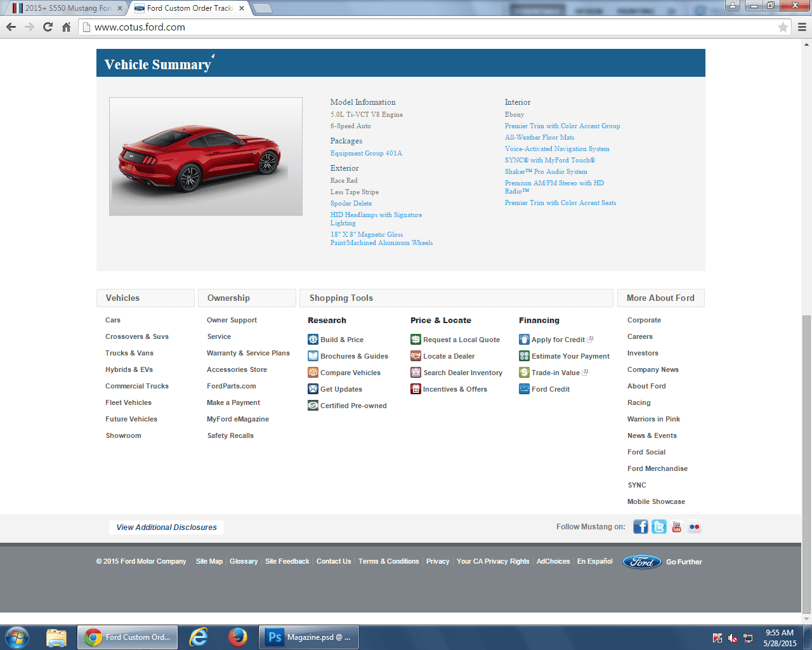This screenshot has width=812, height=650.
Task: Click the Ford oval logo in footer
Action: pos(642,562)
